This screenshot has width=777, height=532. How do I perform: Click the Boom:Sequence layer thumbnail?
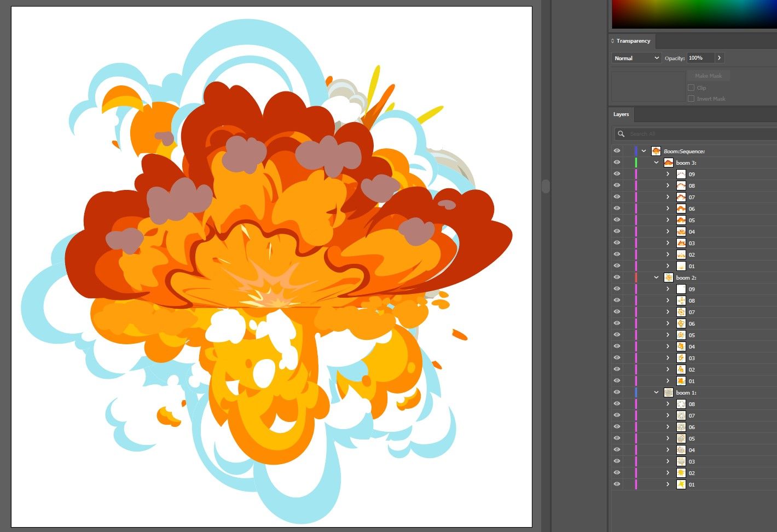(655, 151)
